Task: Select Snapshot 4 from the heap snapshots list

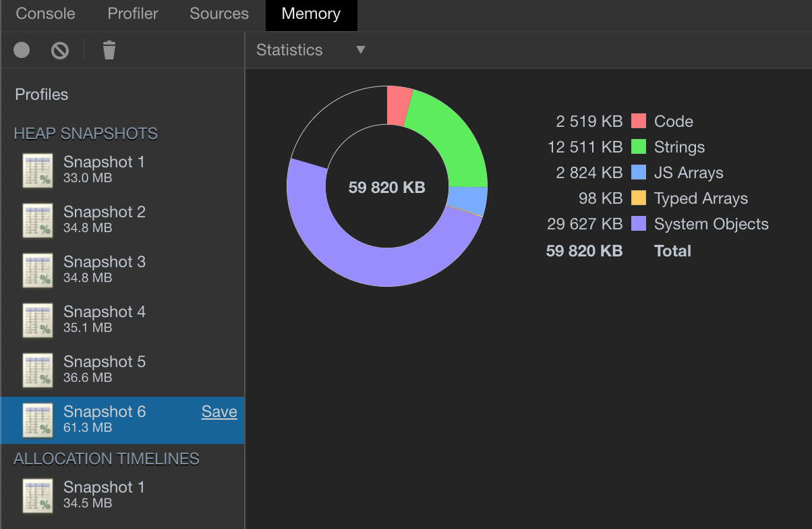Action: click(105, 319)
